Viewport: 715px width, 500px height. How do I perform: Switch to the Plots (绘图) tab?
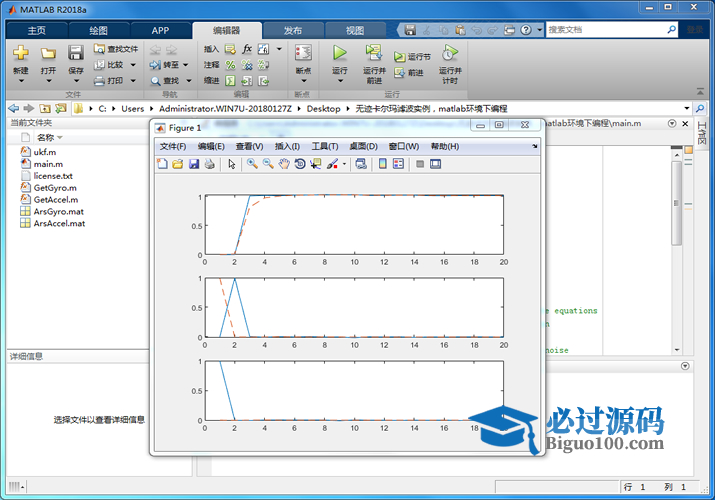tap(98, 31)
